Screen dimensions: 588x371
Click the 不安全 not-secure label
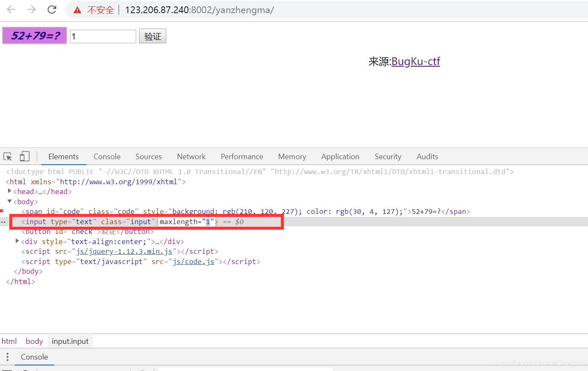click(101, 10)
